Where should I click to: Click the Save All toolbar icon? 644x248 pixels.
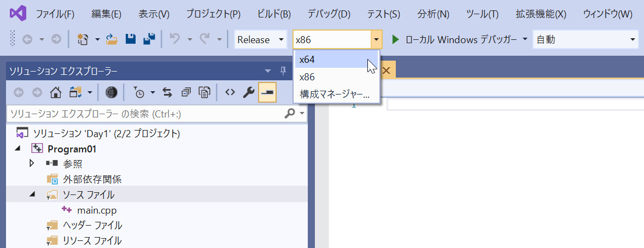[x=149, y=39]
